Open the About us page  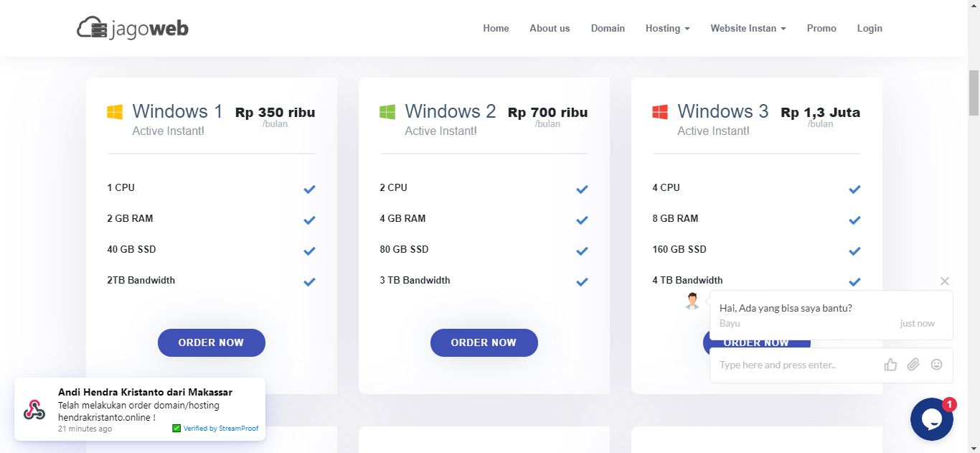click(x=550, y=28)
